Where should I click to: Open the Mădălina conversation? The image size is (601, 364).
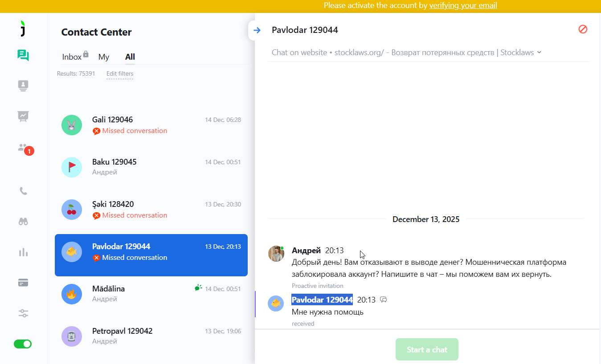[151, 294]
